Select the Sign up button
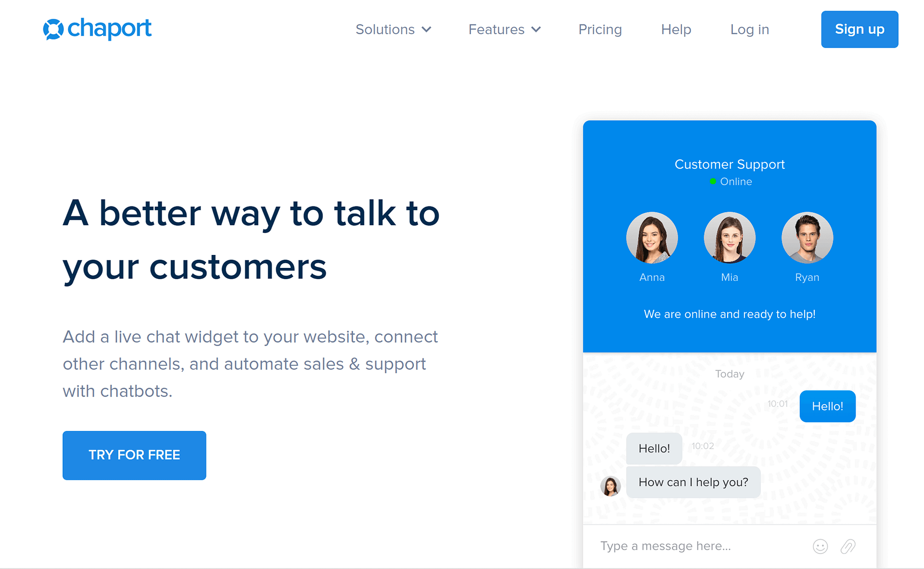 pos(860,29)
